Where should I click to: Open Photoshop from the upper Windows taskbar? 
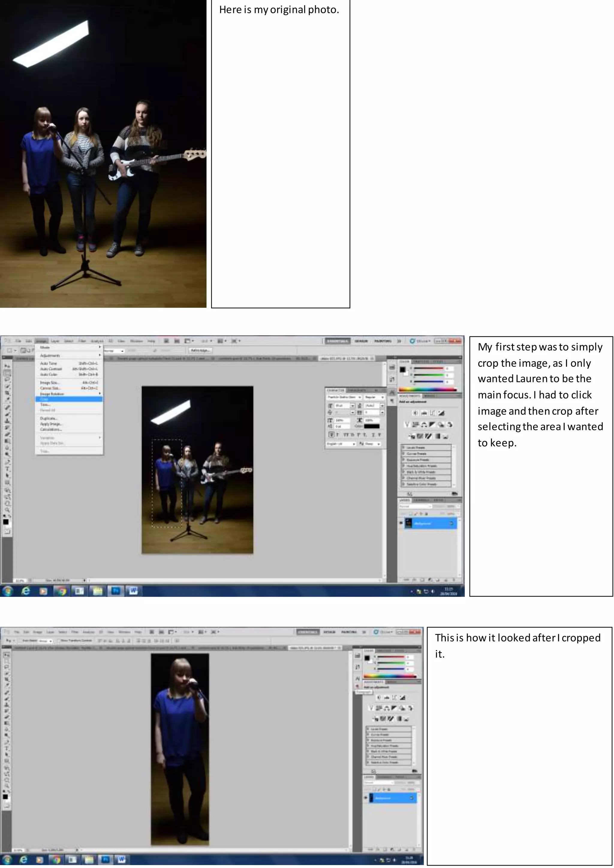116,591
